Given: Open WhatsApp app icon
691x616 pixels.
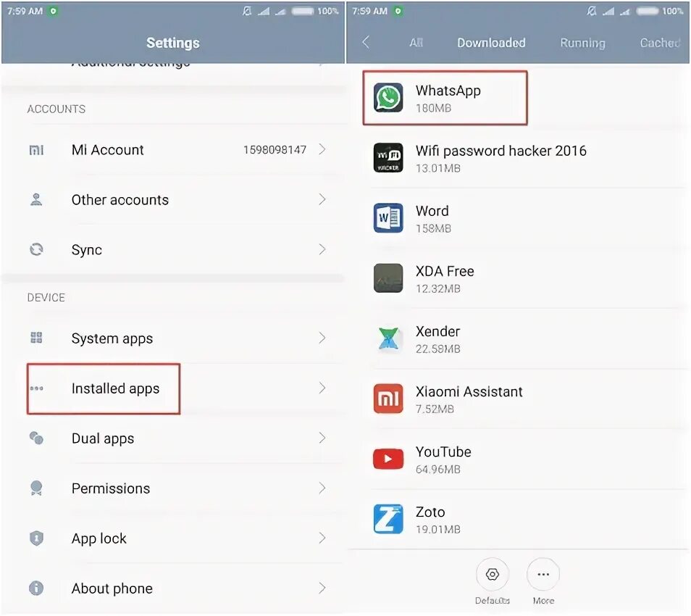Looking at the screenshot, I should pos(388,97).
